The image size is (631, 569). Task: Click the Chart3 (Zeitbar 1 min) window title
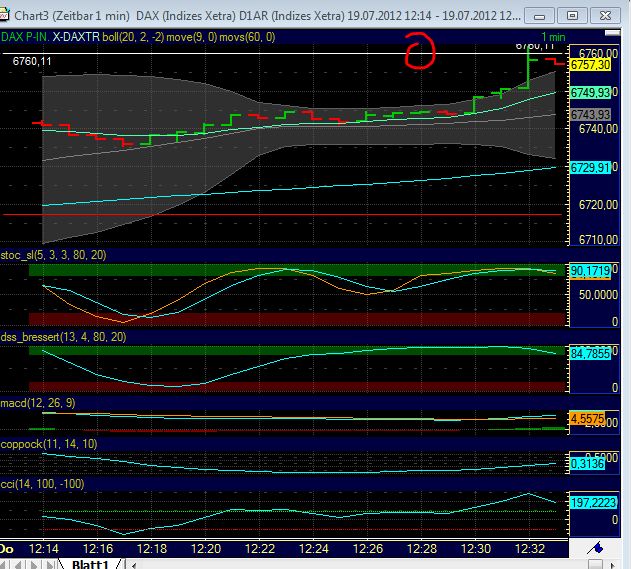point(72,16)
